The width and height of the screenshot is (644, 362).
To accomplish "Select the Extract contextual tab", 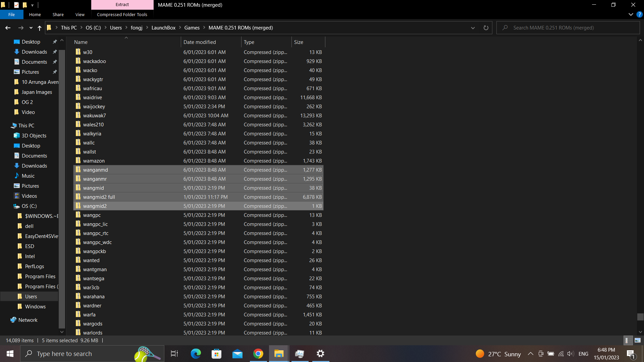I will click(122, 5).
